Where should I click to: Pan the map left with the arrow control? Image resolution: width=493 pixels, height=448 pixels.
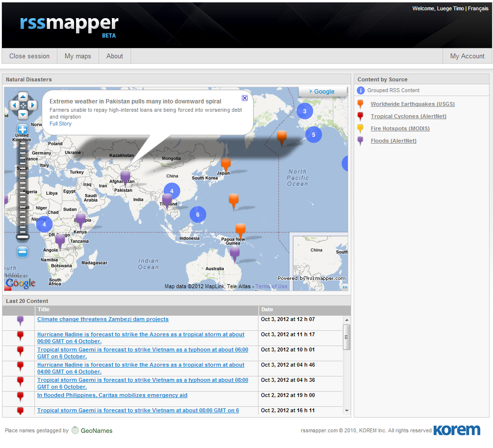14,105
